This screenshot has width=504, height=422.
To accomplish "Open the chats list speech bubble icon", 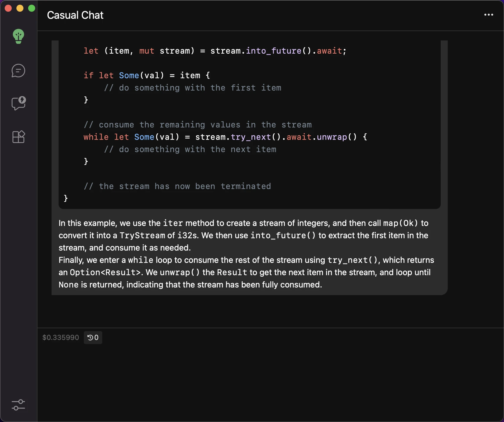I will [x=18, y=71].
